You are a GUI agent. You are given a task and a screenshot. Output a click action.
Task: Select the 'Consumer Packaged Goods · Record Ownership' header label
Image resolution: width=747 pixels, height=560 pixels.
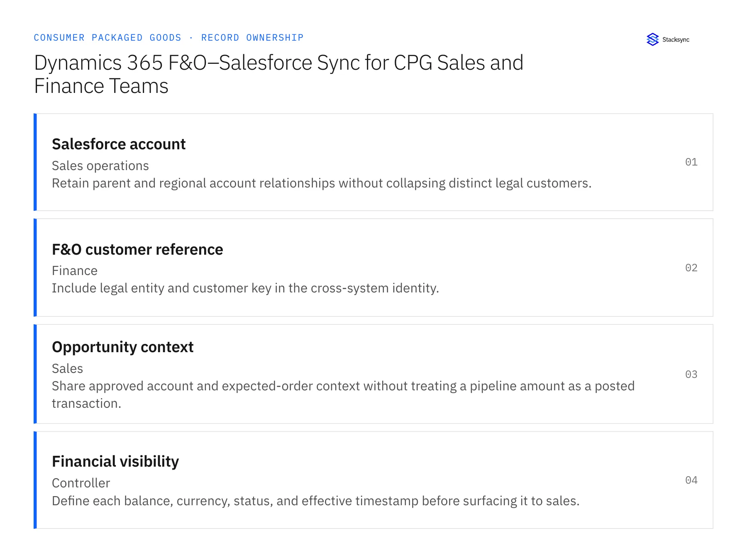click(168, 38)
